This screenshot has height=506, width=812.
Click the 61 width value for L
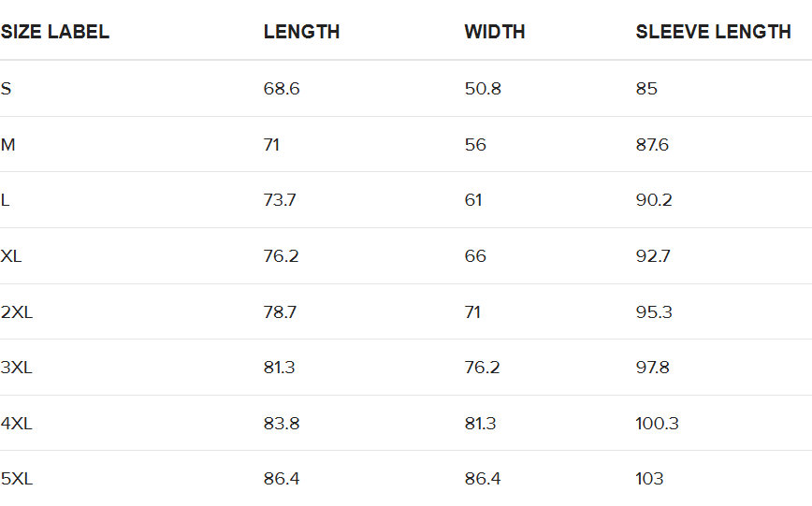pos(473,200)
